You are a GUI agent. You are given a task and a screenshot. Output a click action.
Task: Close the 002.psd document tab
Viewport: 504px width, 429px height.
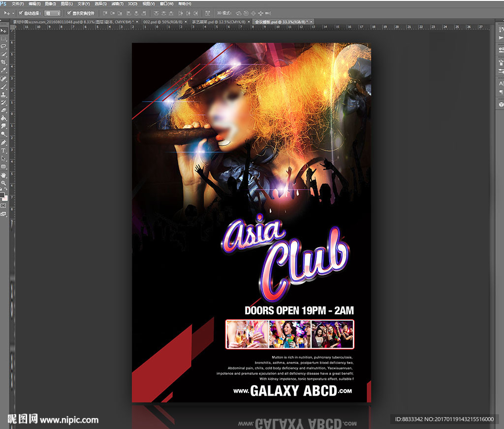[x=186, y=22]
